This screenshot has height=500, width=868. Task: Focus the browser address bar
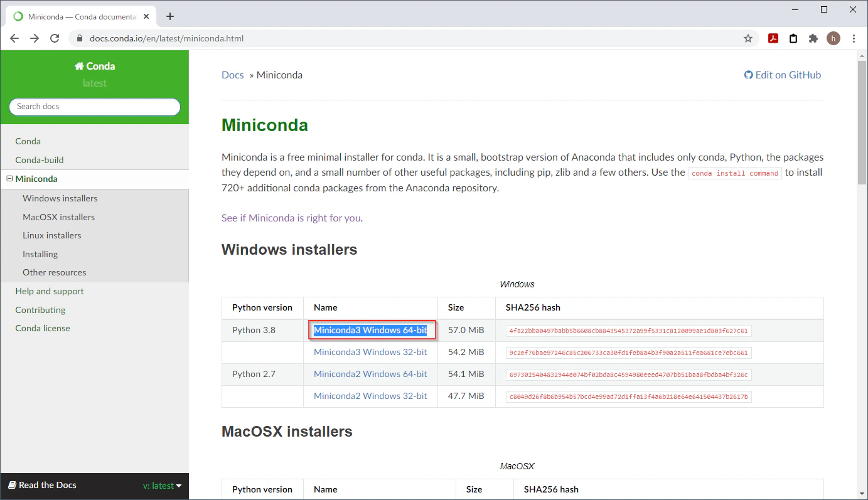click(x=414, y=38)
